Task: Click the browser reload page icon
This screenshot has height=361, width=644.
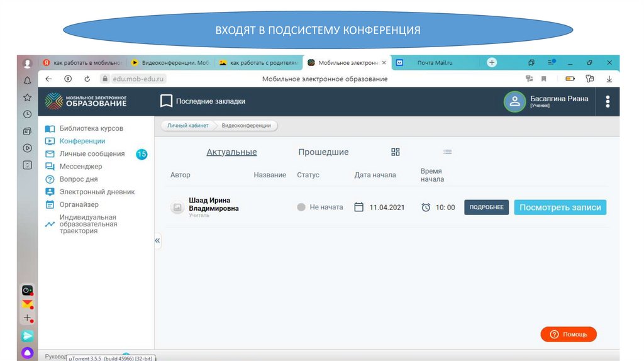Action: [87, 79]
